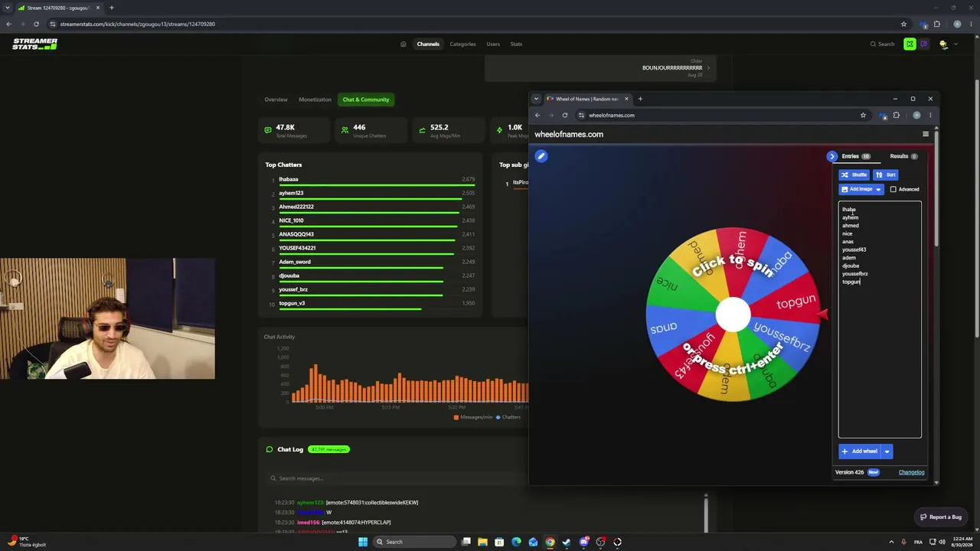Image resolution: width=980 pixels, height=551 pixels.
Task: Click the Wheel of Names page scrollbar
Action: coord(935,190)
